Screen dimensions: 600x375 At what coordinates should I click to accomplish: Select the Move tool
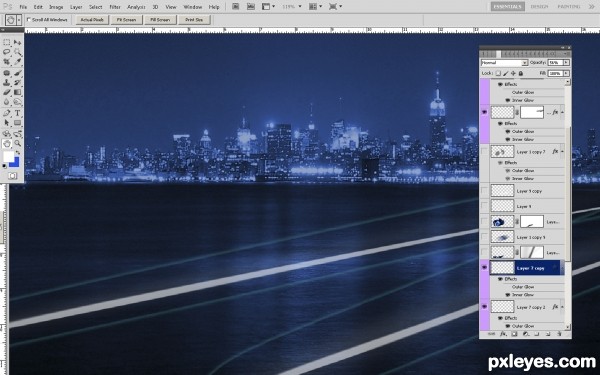(18, 42)
